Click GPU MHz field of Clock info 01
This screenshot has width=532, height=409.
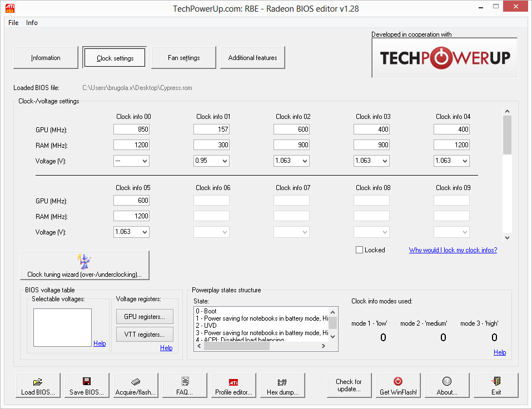tap(211, 129)
